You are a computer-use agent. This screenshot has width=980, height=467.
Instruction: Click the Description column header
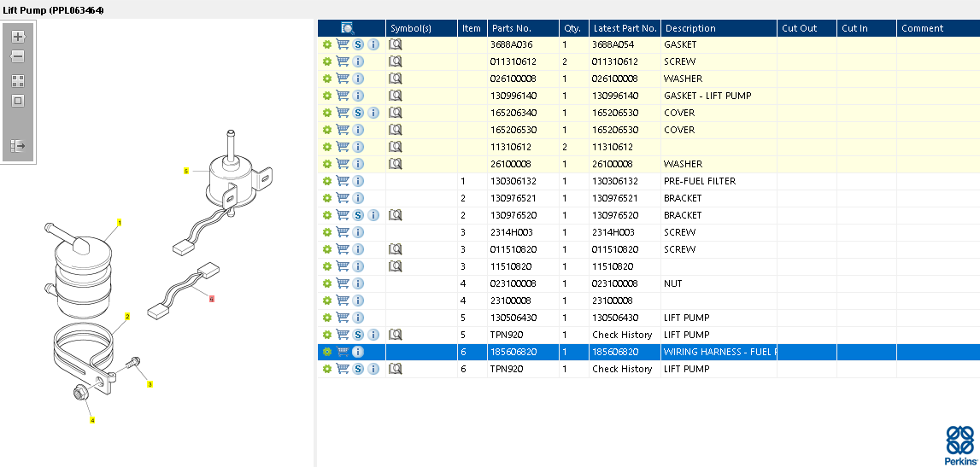pyautogui.click(x=719, y=28)
